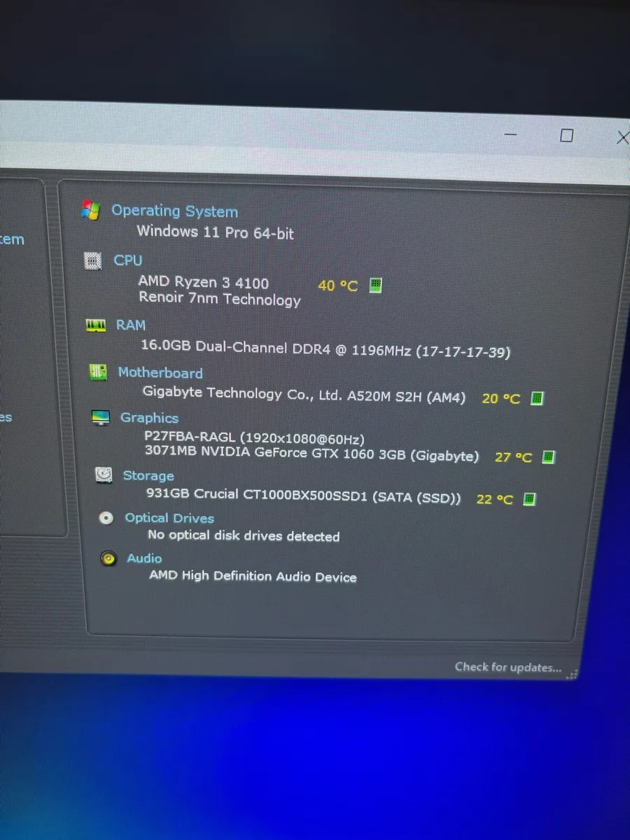Screen dimensions: 630x840
Task: Select the Gigabyte A520M S2H motherboard line
Action: [x=304, y=395]
